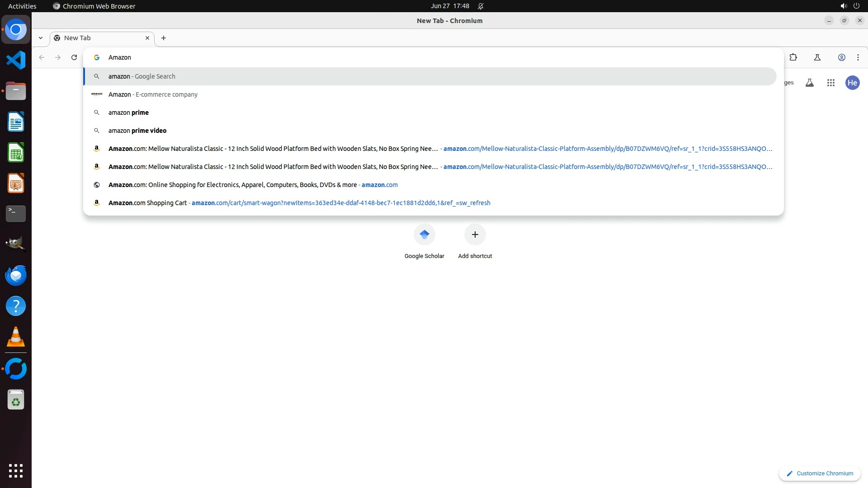Launch Visual Studio Code from dock

pyautogui.click(x=16, y=60)
